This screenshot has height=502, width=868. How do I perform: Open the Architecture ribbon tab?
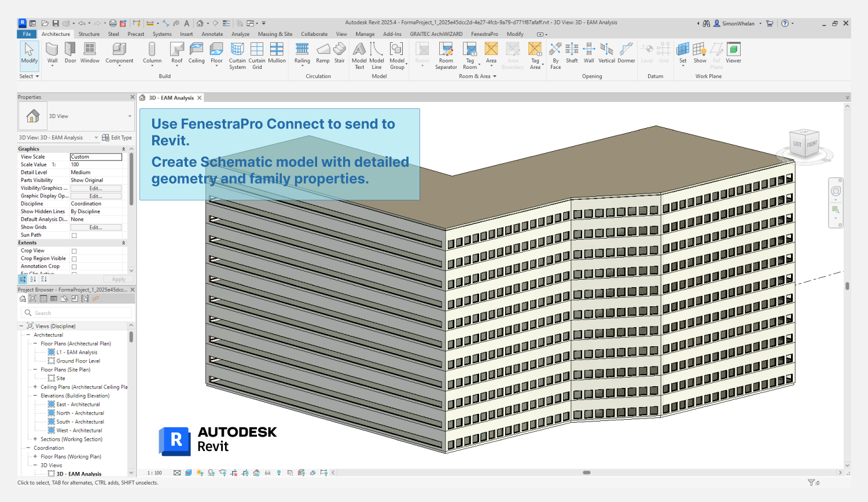pos(56,34)
